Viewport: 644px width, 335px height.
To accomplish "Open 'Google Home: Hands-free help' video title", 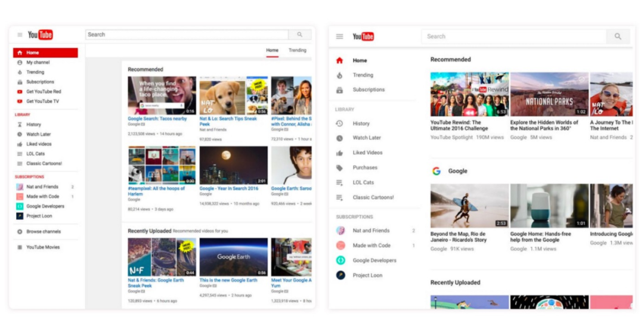I will (540, 237).
